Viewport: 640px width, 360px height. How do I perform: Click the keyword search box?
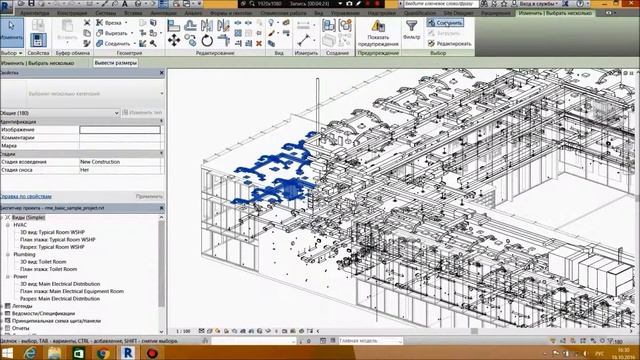tap(442, 3)
